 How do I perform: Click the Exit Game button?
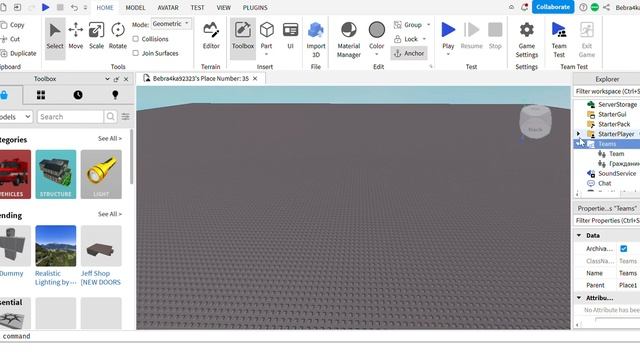pos(587,40)
